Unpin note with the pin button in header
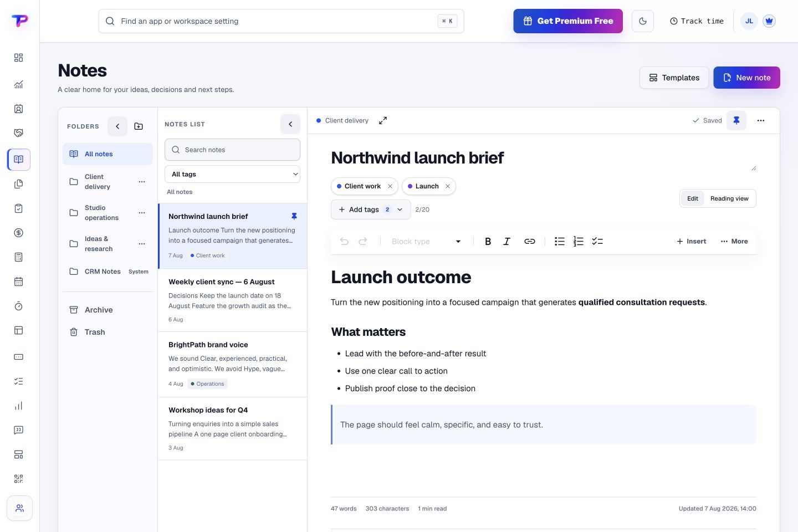This screenshot has height=532, width=798. coord(736,120)
